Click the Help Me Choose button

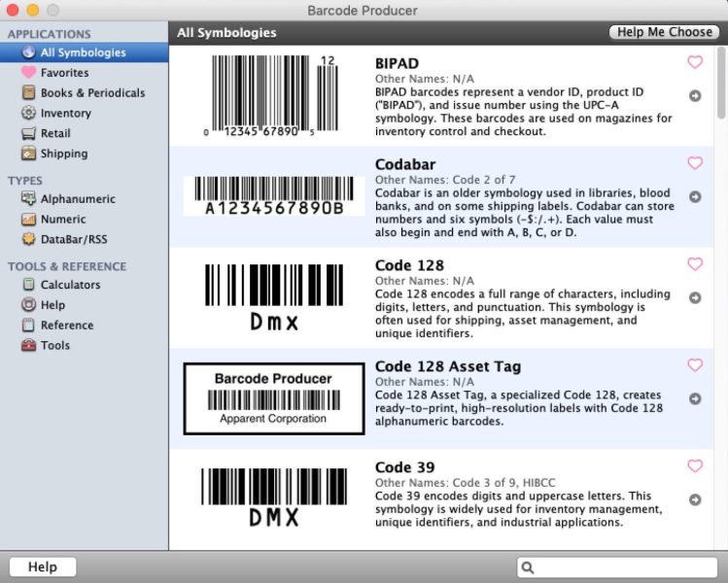[665, 32]
